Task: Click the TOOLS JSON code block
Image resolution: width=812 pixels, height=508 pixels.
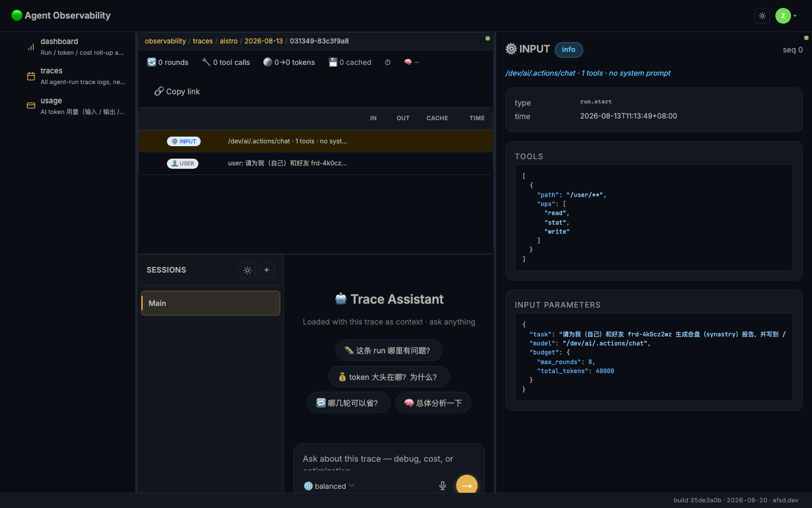Action: point(654,217)
